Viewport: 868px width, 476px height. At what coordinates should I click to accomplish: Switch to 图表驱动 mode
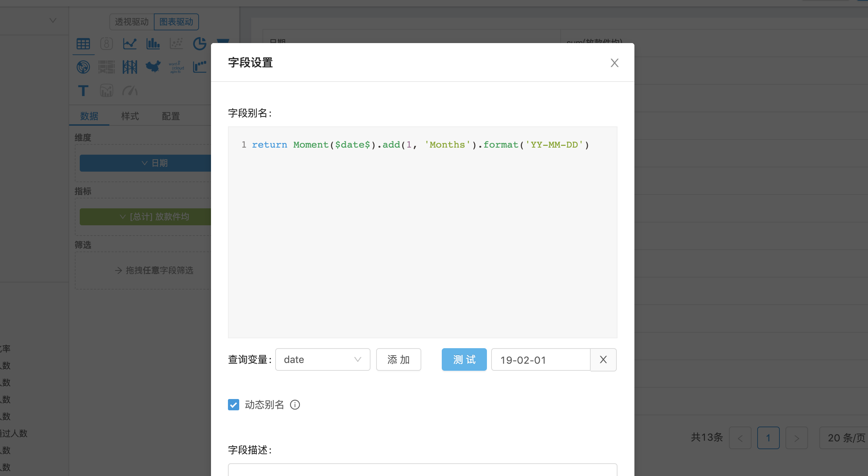tap(176, 22)
